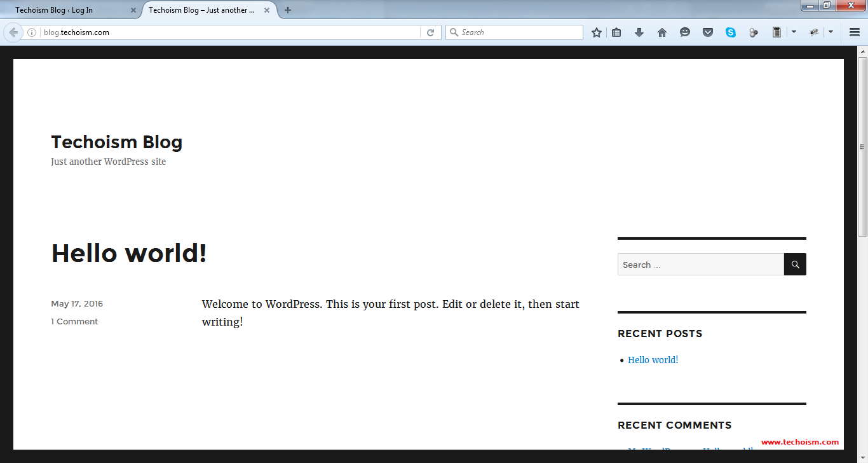Show your bookmarks list
This screenshot has width=868, height=463.
616,32
